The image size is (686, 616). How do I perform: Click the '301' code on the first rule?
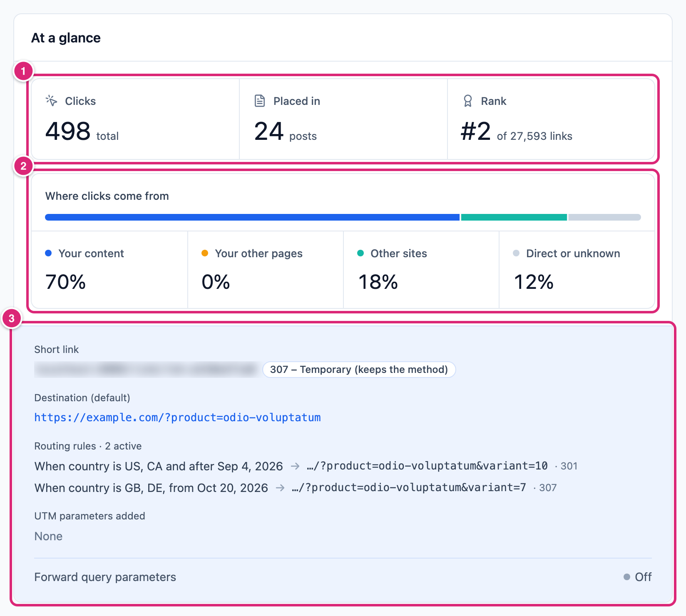(x=569, y=466)
